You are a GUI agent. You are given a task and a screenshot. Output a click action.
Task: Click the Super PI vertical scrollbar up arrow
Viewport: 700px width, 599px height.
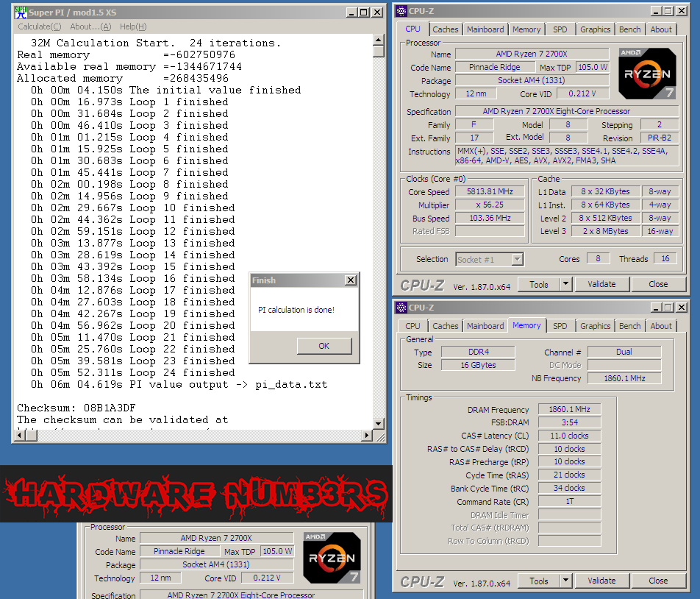pos(379,40)
